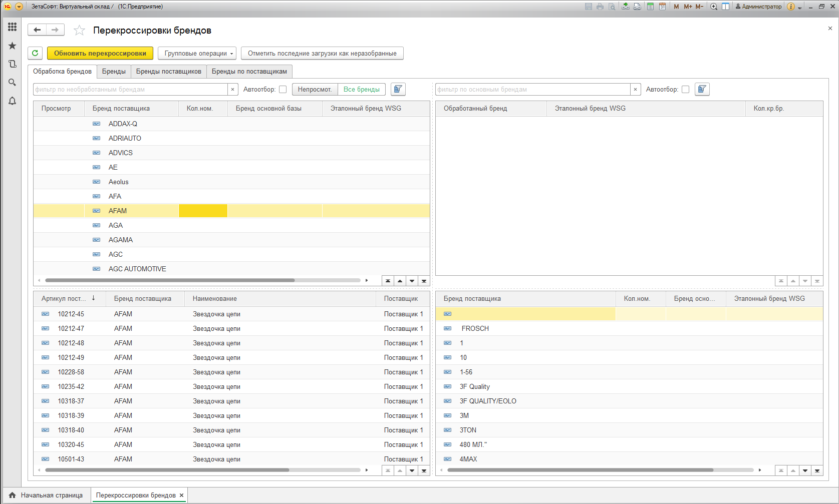The width and height of the screenshot is (839, 504).
Task: Click the Обновить перекроссировки button
Action: tap(100, 53)
